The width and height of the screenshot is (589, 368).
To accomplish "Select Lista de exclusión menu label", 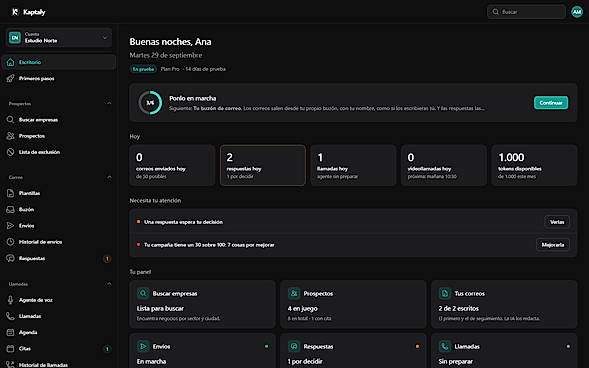I will coord(39,152).
